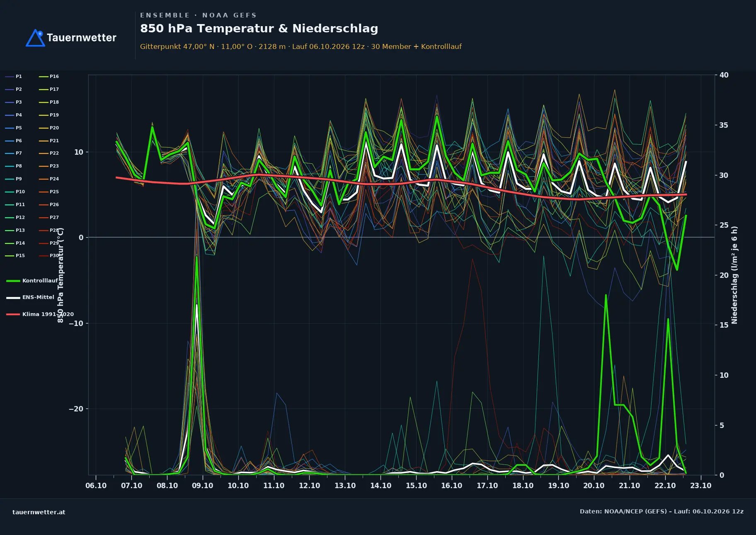Click the P20 legend entry
The image size is (756, 535).
tap(49, 128)
